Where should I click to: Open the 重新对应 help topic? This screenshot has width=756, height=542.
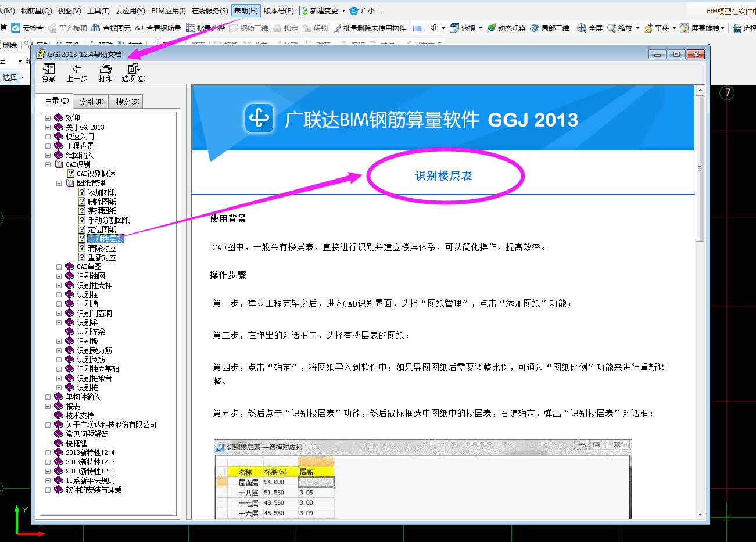(x=102, y=257)
